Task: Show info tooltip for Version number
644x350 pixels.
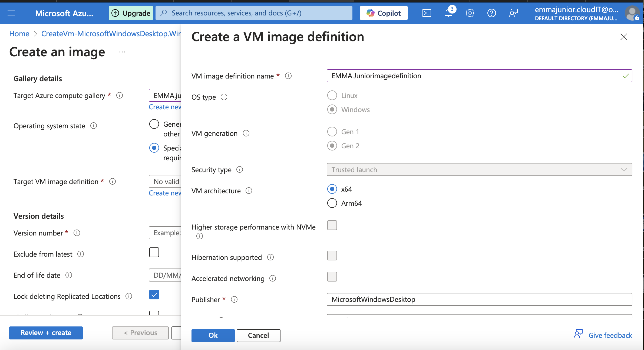Action: tap(77, 233)
